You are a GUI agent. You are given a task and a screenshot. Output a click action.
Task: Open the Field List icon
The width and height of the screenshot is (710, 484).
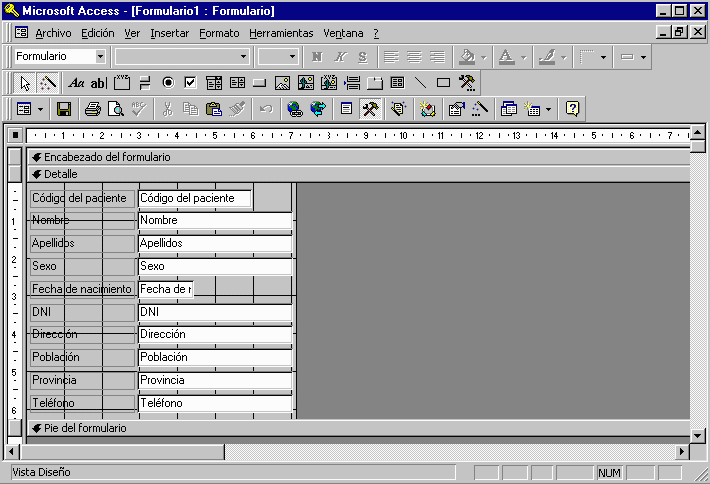(346, 109)
